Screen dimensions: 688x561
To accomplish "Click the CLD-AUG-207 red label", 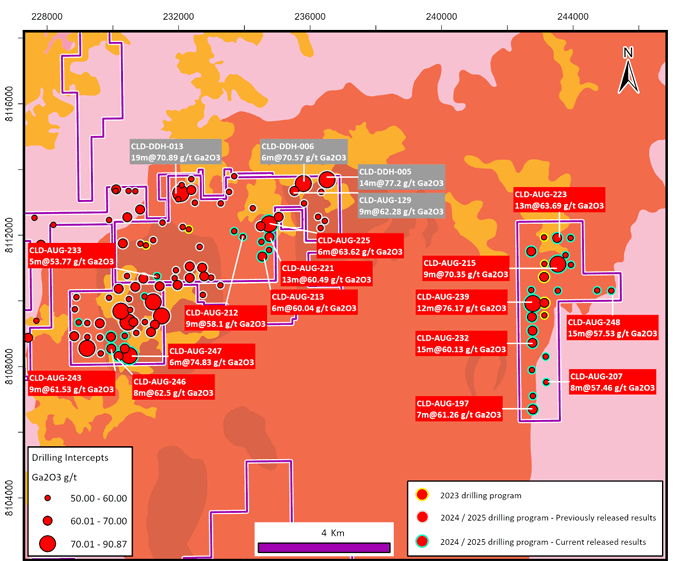I will click(612, 381).
